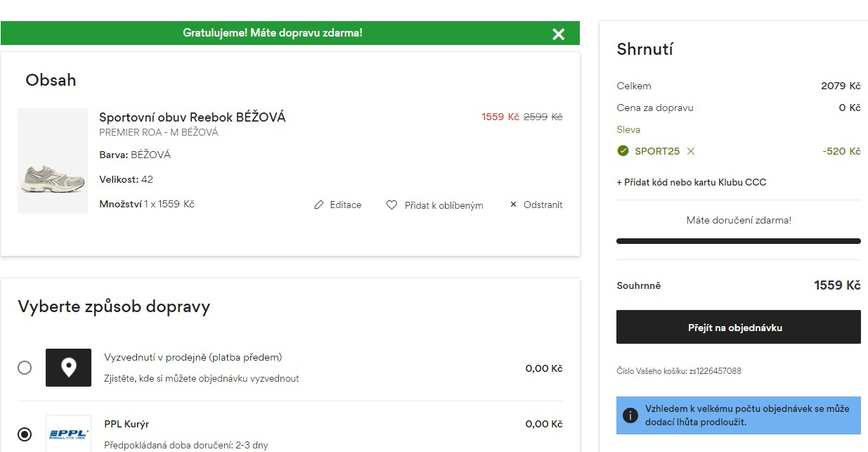Select store pickup radio button
The height and width of the screenshot is (452, 868).
click(25, 368)
